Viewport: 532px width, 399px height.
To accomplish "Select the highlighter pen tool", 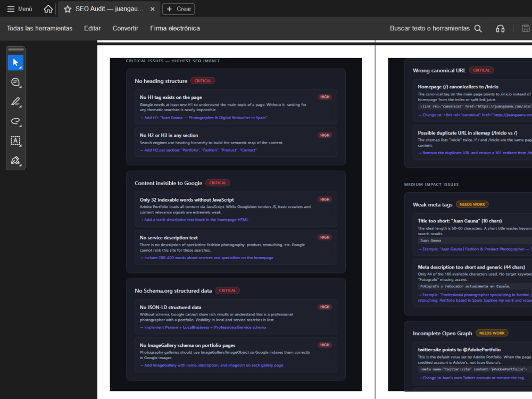I will (x=15, y=102).
